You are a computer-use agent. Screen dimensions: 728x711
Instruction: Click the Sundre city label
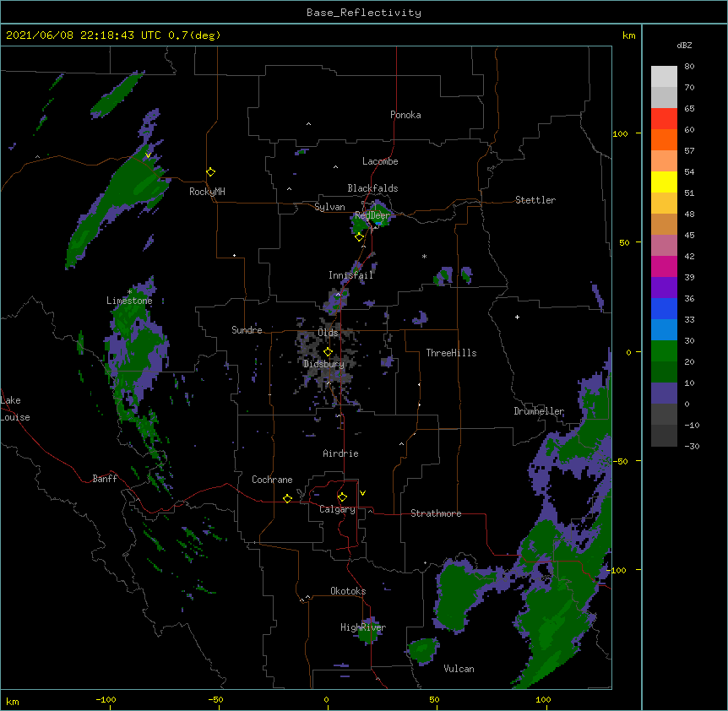tap(247, 330)
